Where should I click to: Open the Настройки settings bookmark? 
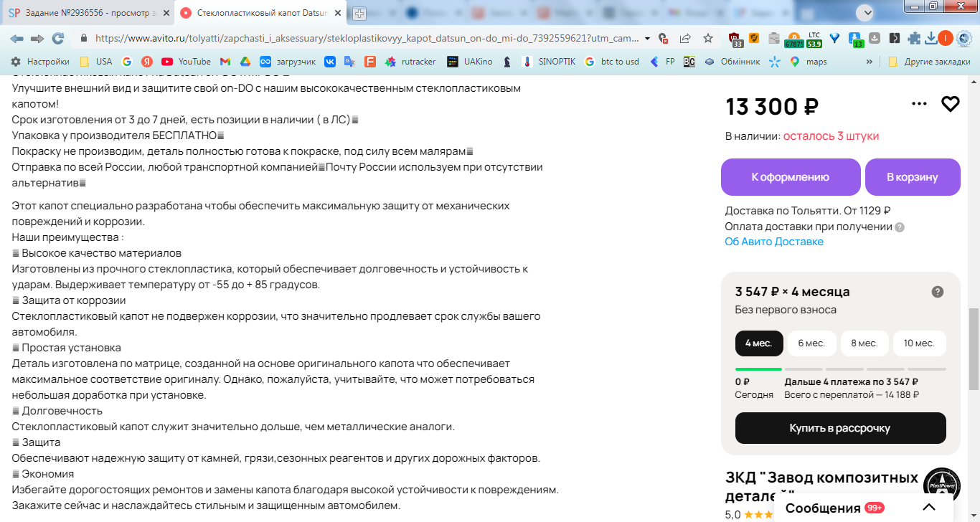[x=40, y=62]
